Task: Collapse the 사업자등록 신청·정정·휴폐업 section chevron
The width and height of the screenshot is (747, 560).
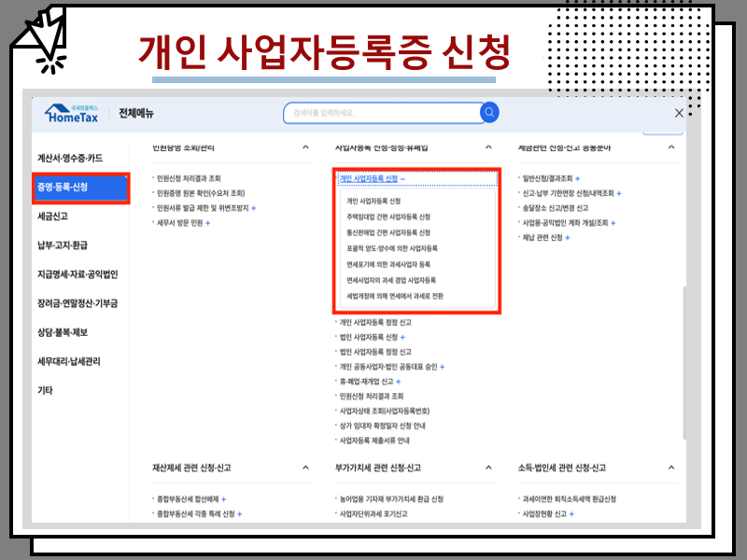Action: 488,147
